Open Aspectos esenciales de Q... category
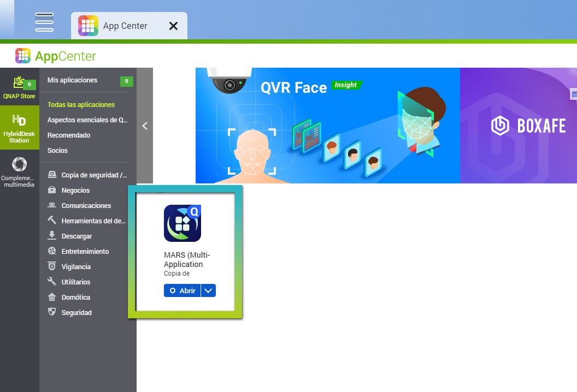Image resolution: width=577 pixels, height=392 pixels. point(87,120)
